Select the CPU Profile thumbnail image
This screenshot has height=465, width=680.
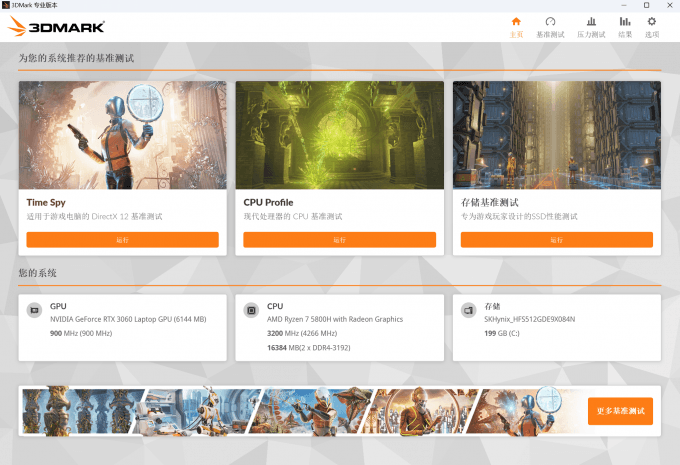click(x=340, y=135)
